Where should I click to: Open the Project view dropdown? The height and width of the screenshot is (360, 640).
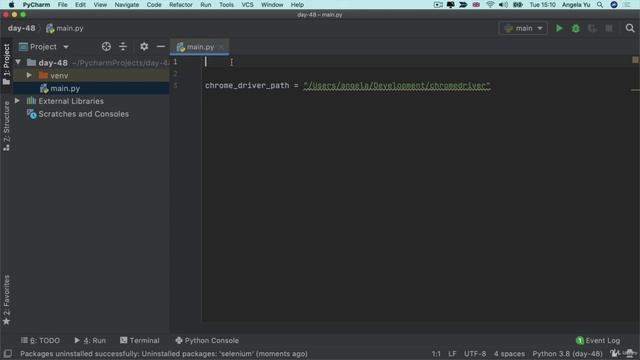click(x=44, y=47)
